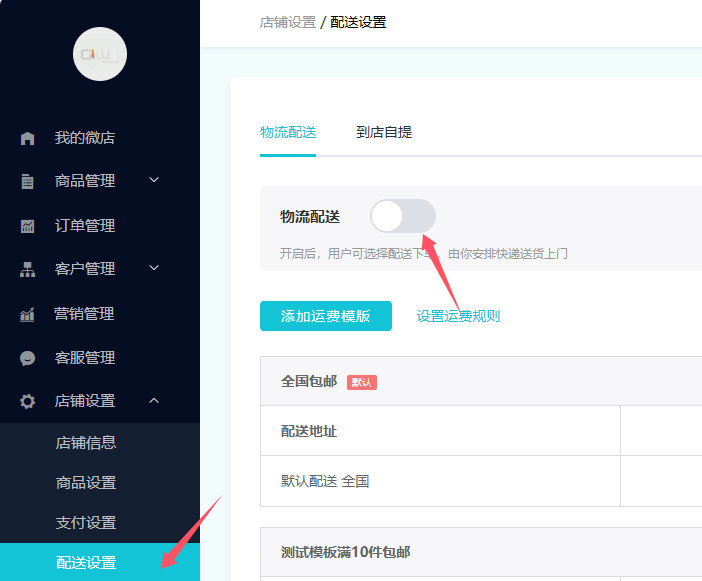Click the 客服管理 chat bubble icon
The height and width of the screenshot is (581, 702).
(x=27, y=358)
